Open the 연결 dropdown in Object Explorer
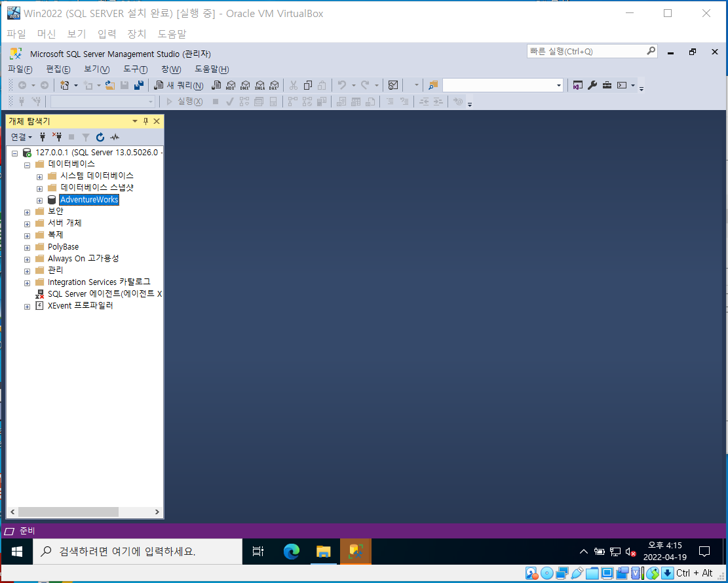728x583 pixels. click(22, 137)
